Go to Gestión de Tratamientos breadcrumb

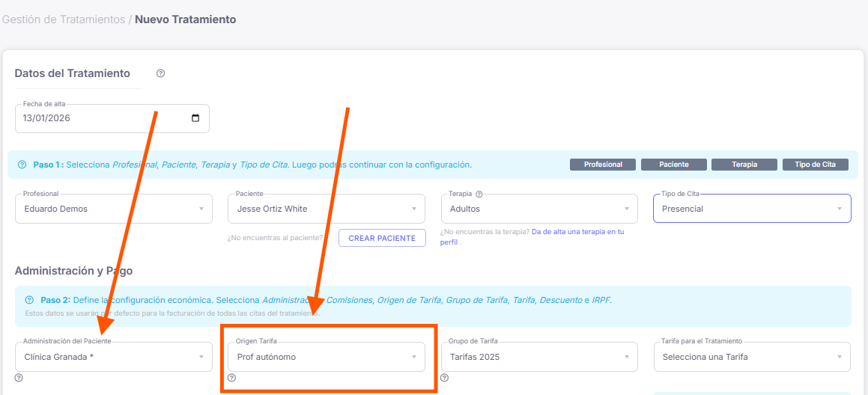click(63, 19)
